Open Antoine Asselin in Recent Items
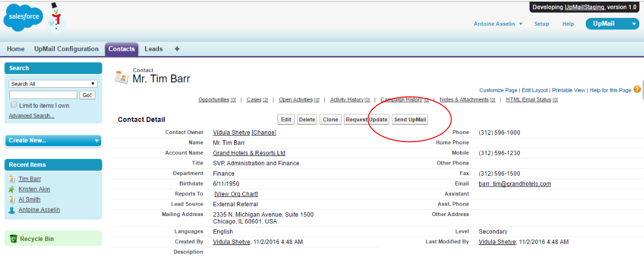644x260 pixels. click(39, 210)
